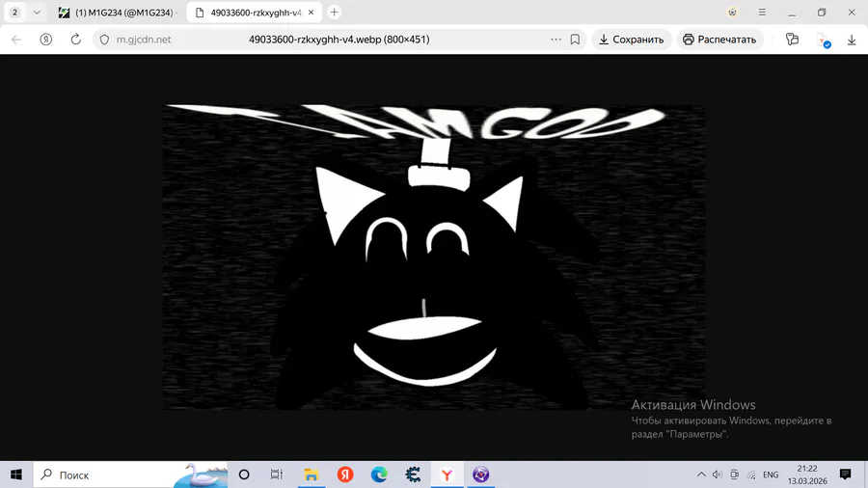Switch to Yandex Browser taskbar icon

(x=447, y=474)
